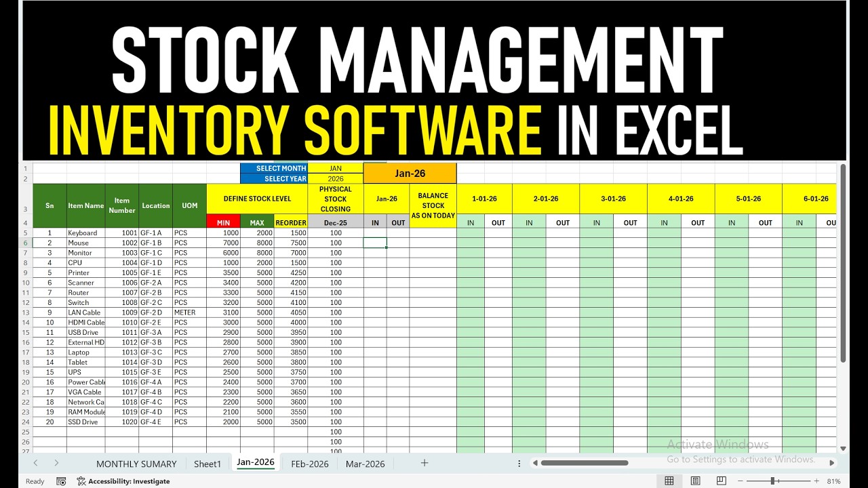This screenshot has width=868, height=488.
Task: Switch to Page Layout view
Action: (695, 481)
